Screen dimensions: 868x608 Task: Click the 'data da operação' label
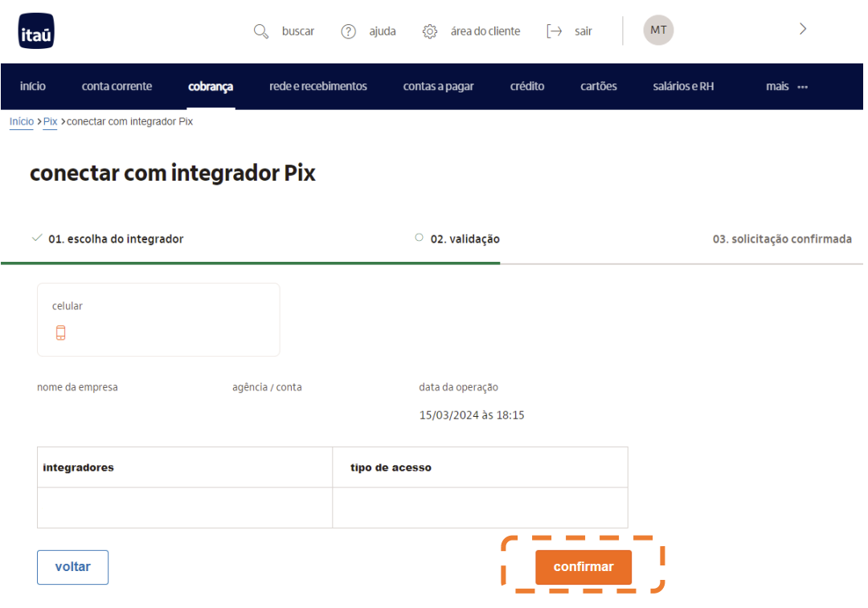pyautogui.click(x=458, y=387)
